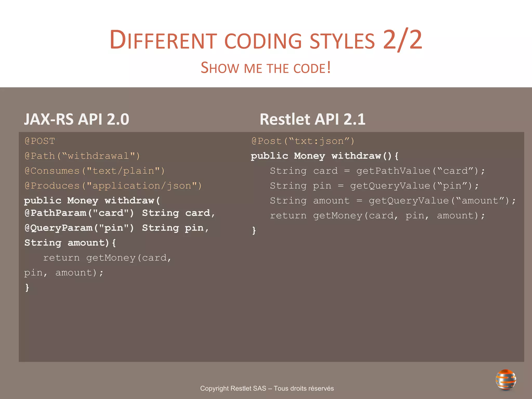Click the 'String pin = getQueryValue(“pin”);' line
The width and height of the screenshot is (532, 399).
click(x=374, y=185)
